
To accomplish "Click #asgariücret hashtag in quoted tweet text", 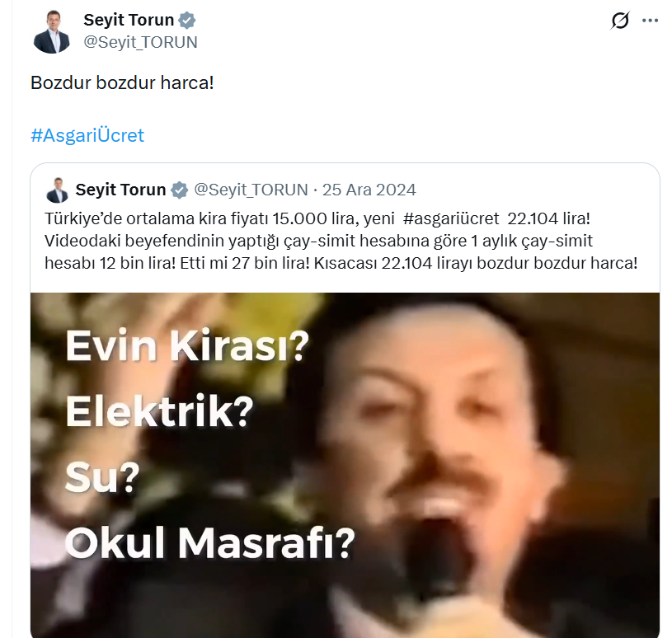I will tap(451, 219).
